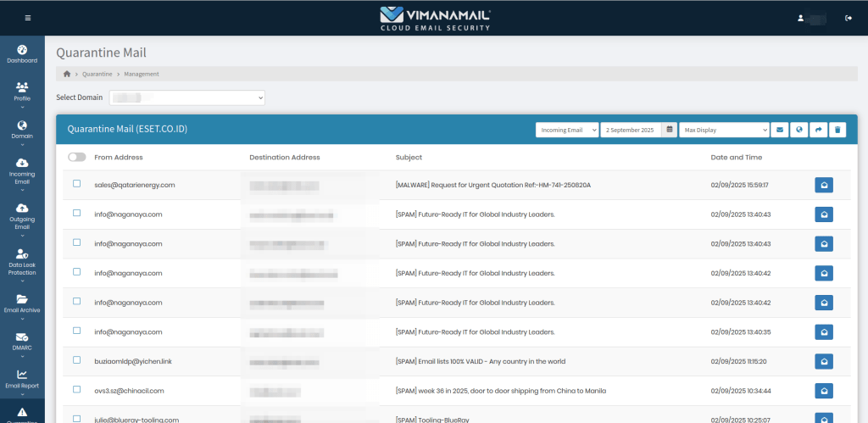The image size is (868, 423).
Task: Click the Date and Time column header
Action: (737, 157)
